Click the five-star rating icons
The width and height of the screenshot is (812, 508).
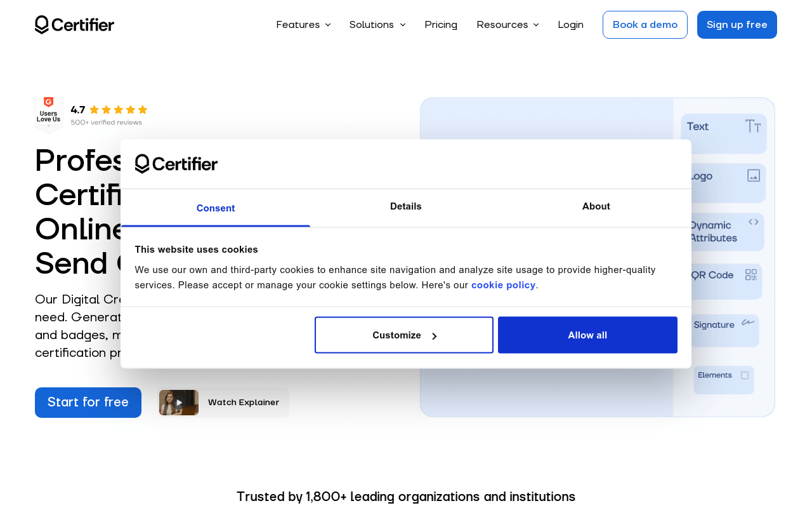point(118,110)
